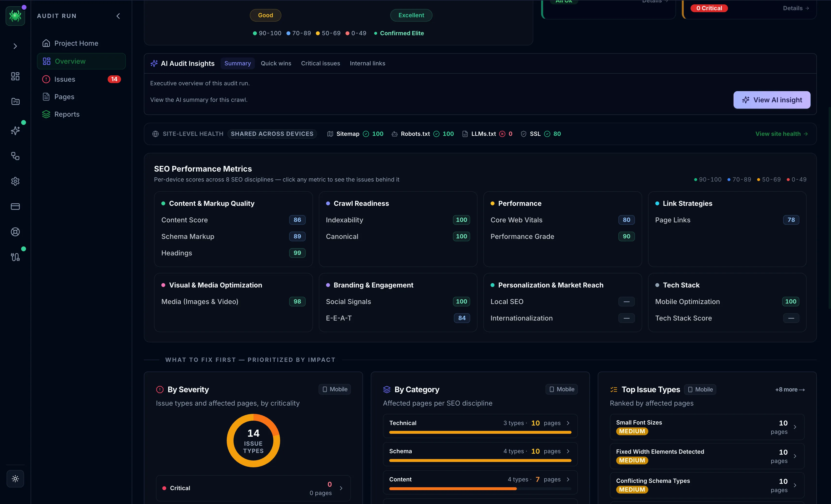
Task: Open the Mobile Optimization metric
Action: [x=727, y=302]
